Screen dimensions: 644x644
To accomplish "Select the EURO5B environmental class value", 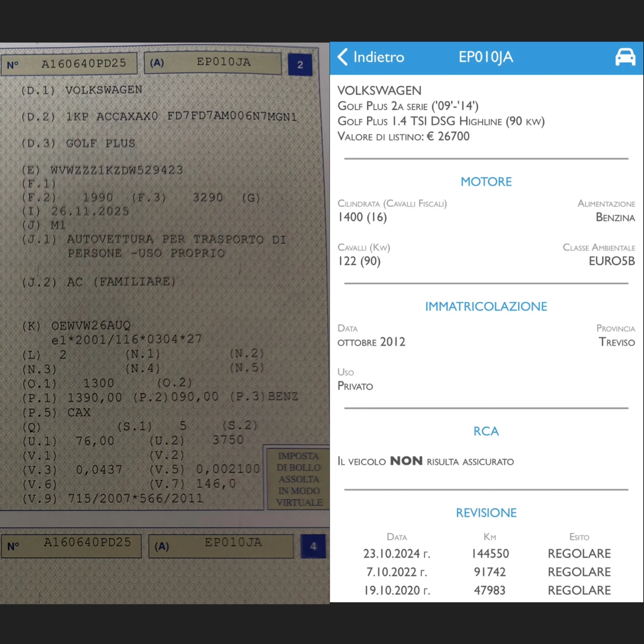I will click(611, 261).
